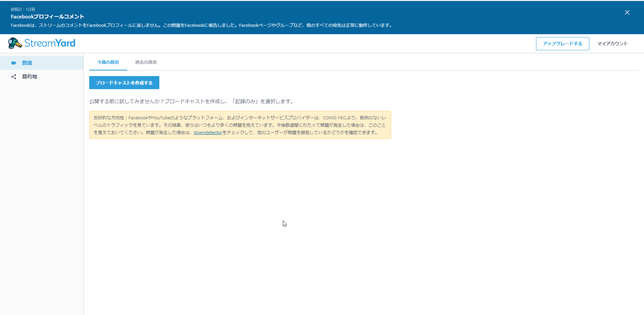Click the share icon beside 目的地
The height and width of the screenshot is (315, 644).
coord(14,77)
